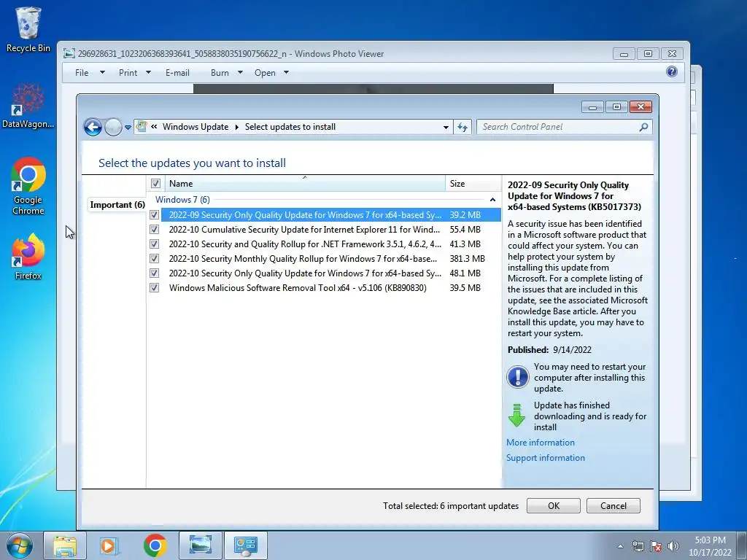Image resolution: width=747 pixels, height=560 pixels.
Task: Open the More information link
Action: click(x=541, y=443)
